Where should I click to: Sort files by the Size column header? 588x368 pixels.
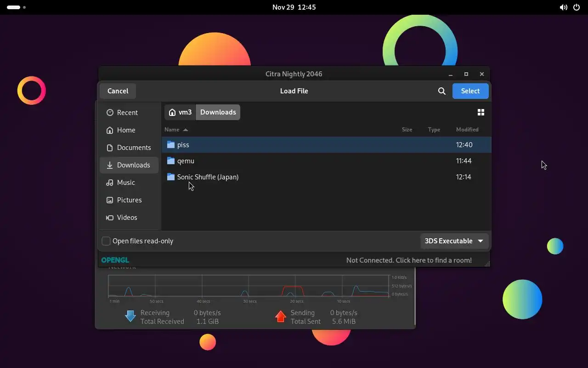tap(407, 130)
